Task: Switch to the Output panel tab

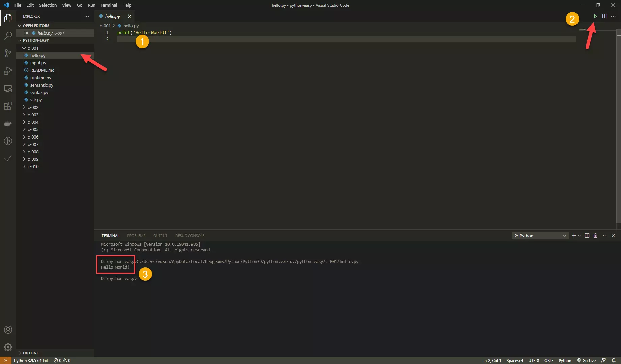Action: 160,236
